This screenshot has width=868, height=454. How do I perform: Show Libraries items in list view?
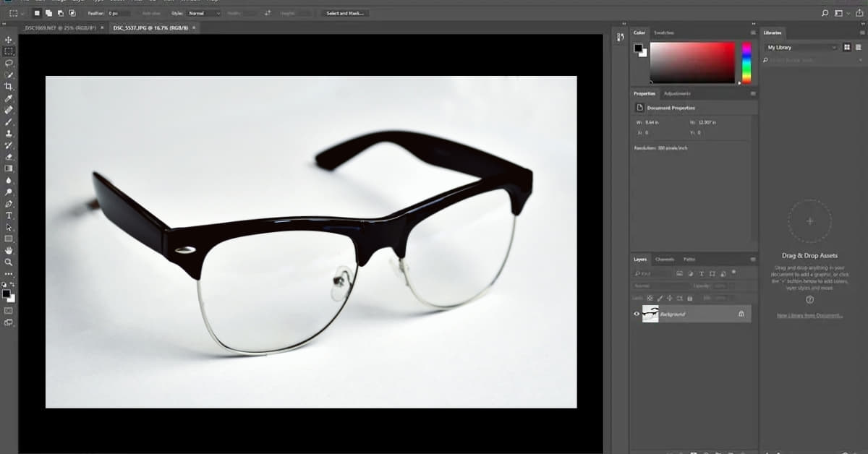858,47
